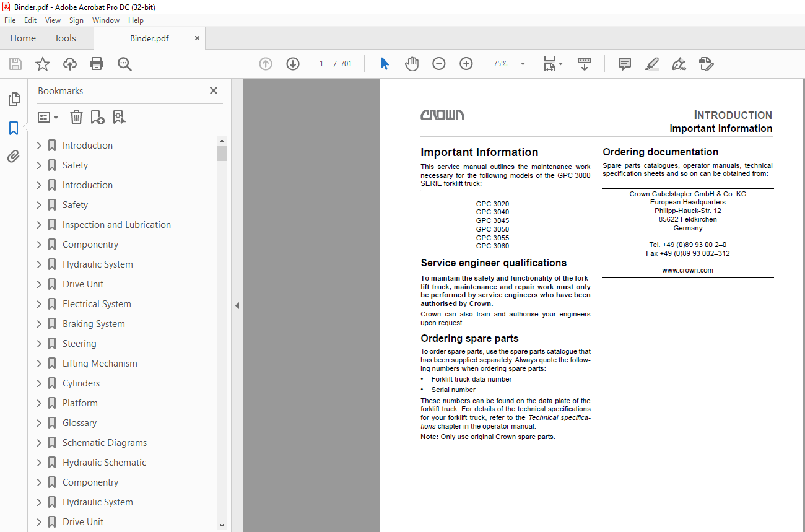Open the Sign menu
Screen dimensions: 805x532
[x=76, y=20]
